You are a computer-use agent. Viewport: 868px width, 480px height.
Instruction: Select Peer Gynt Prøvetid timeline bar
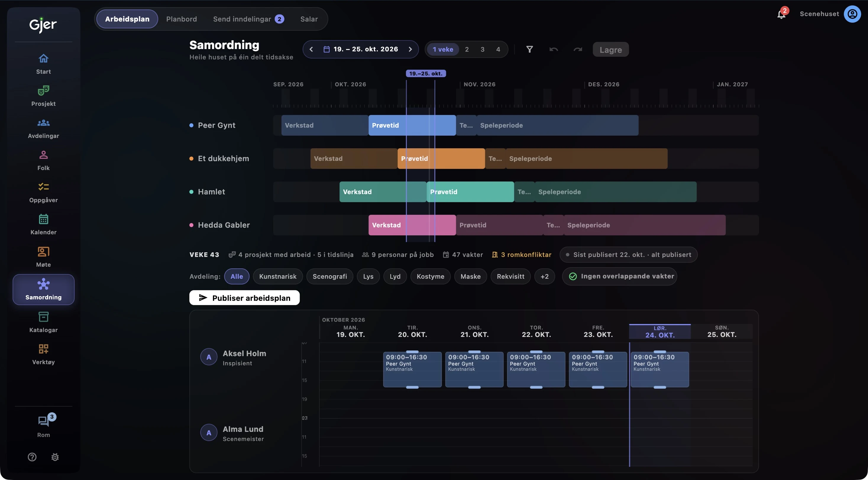(x=412, y=125)
